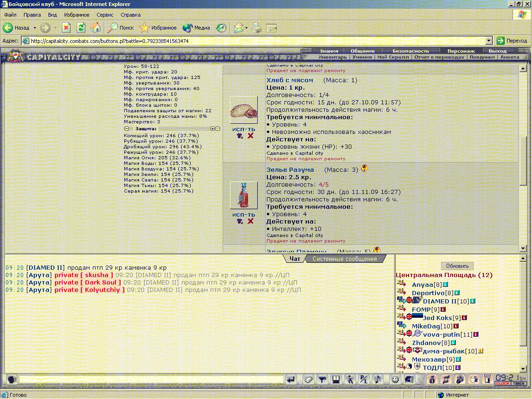Screen dimensions: 532x399
Task: Open the address bar dropdown arrow
Action: pyautogui.click(x=489, y=41)
